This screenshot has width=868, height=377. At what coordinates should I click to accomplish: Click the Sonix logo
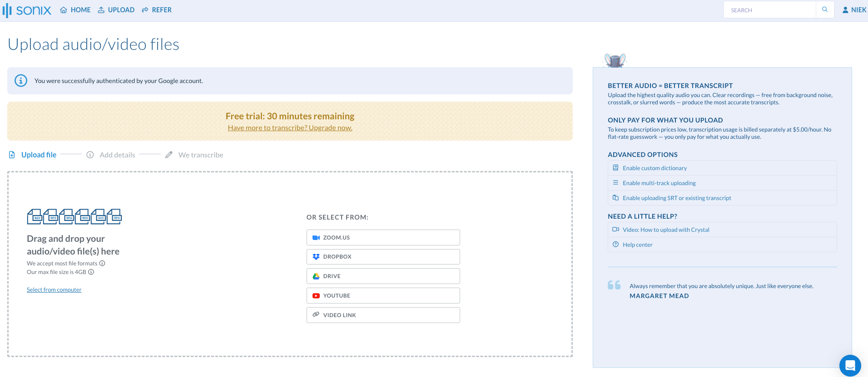27,10
